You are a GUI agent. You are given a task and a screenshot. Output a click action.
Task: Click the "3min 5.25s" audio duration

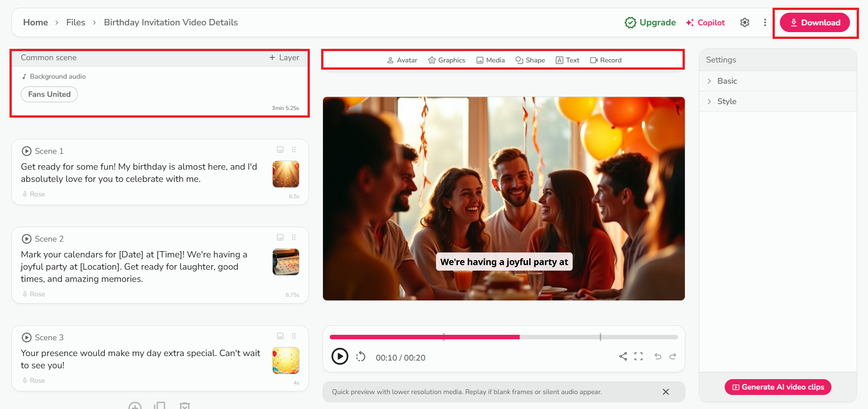285,108
